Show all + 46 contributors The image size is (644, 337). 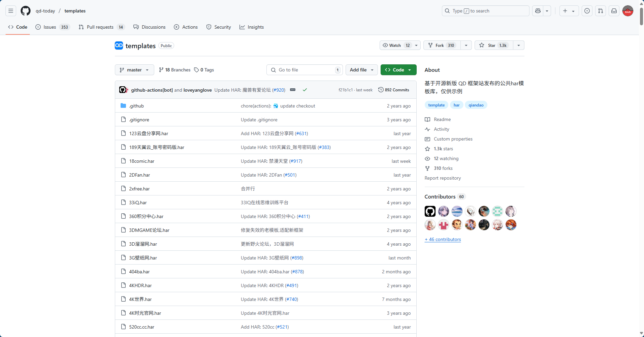[443, 239]
